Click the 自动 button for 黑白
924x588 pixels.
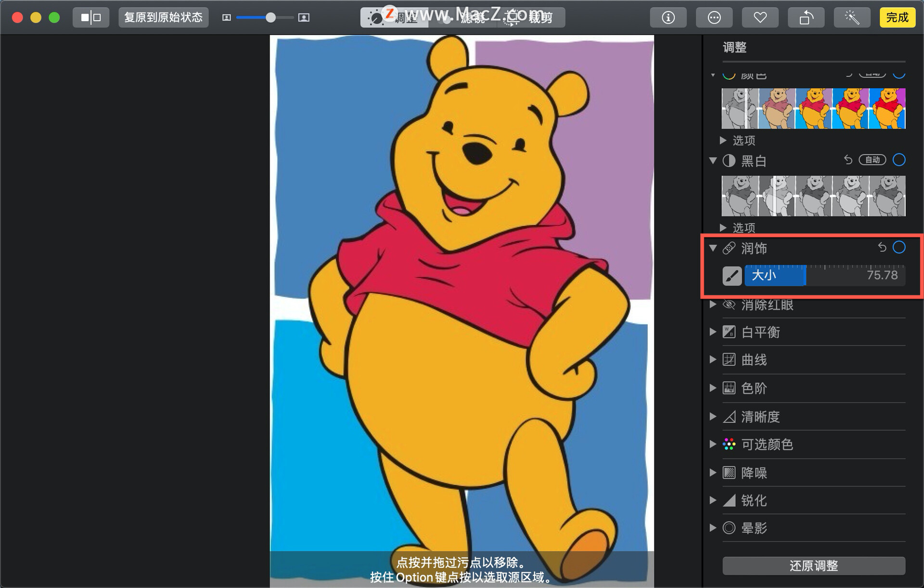[872, 160]
